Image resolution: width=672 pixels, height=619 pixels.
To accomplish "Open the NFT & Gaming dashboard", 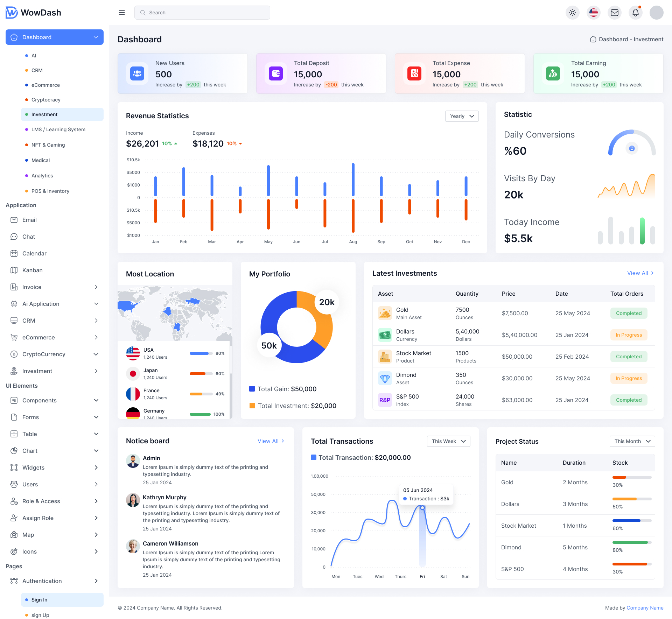I will [x=48, y=145].
